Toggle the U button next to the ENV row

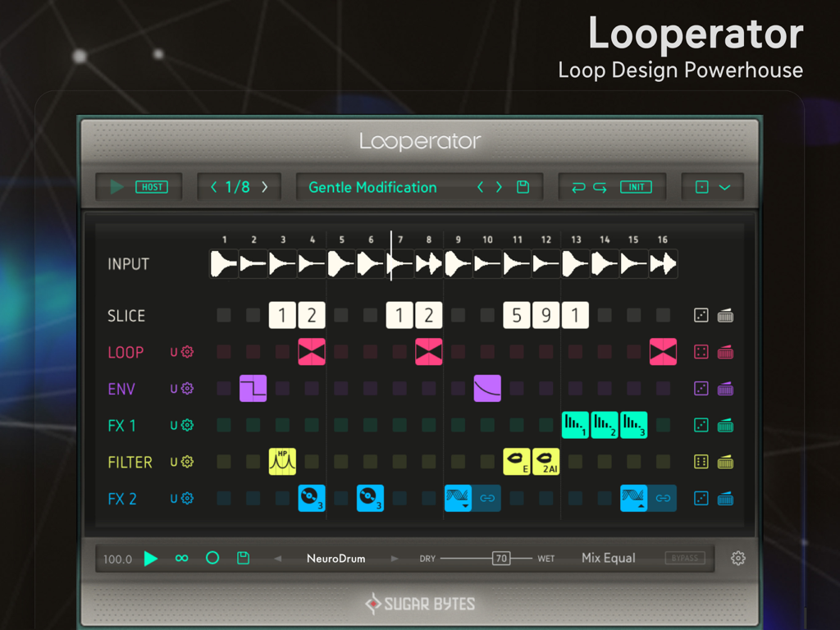point(175,388)
